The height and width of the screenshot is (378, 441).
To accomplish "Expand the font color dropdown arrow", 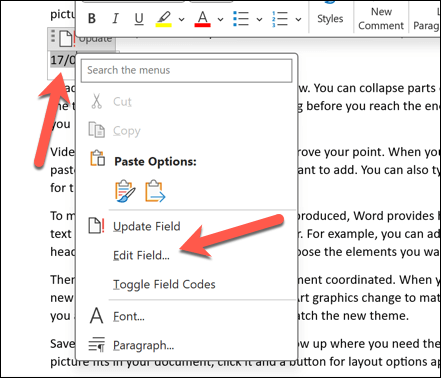I will click(x=220, y=19).
